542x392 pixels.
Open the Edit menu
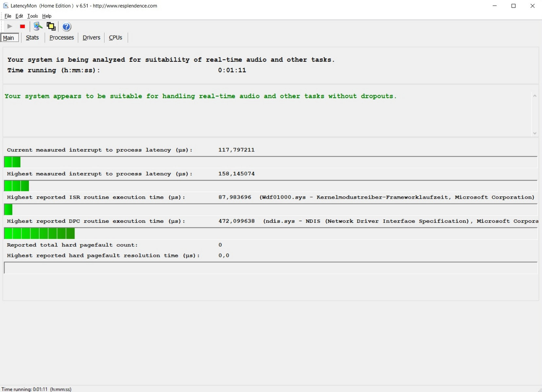[x=19, y=16]
